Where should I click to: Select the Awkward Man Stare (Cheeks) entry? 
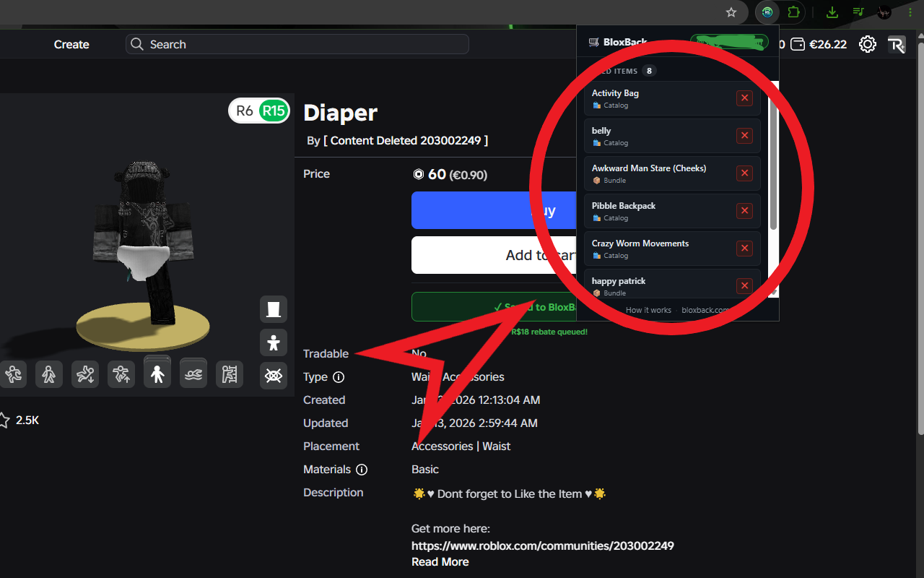(x=672, y=173)
